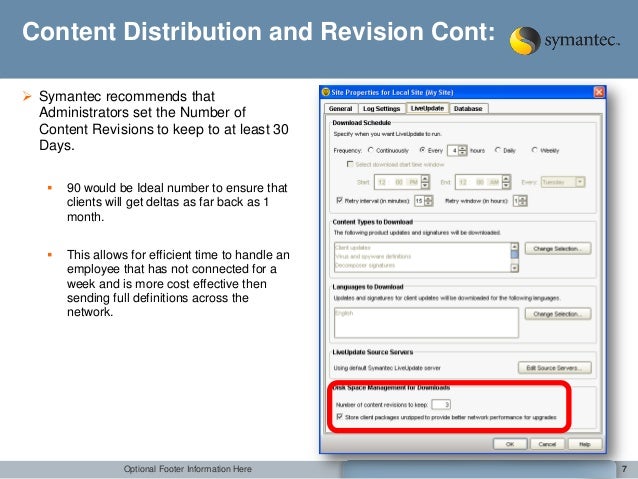This screenshot has width=638, height=479.
Task: Confirm with the OK button
Action: pyautogui.click(x=510, y=444)
